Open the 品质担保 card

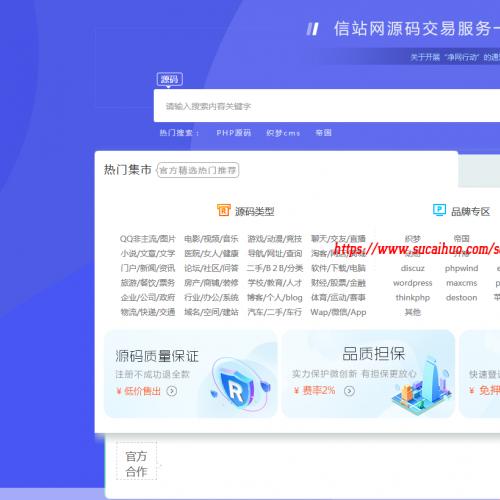pos(368,374)
